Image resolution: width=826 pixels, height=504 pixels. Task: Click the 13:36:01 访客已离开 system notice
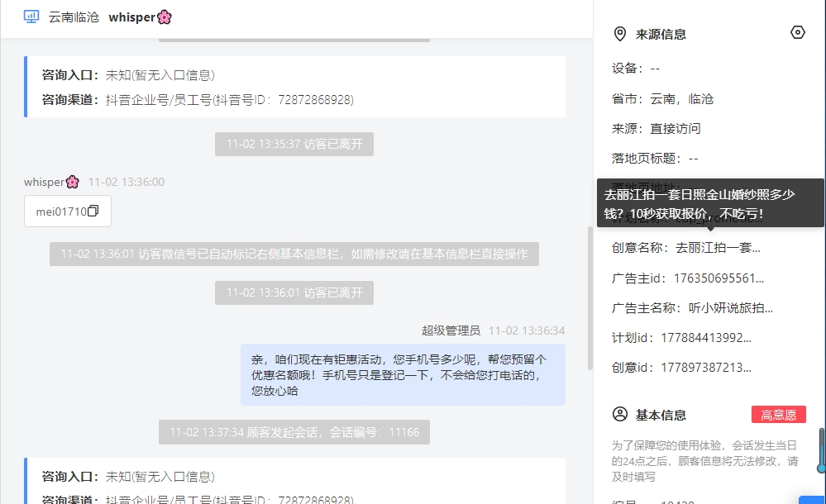point(294,292)
